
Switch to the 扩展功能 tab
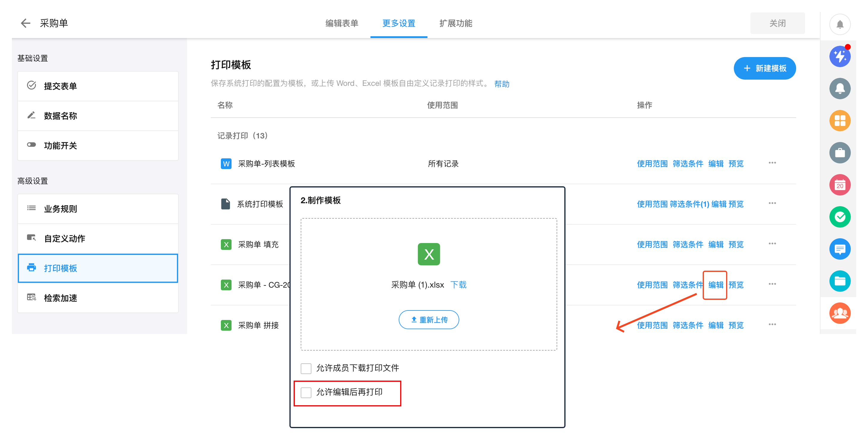click(x=456, y=23)
